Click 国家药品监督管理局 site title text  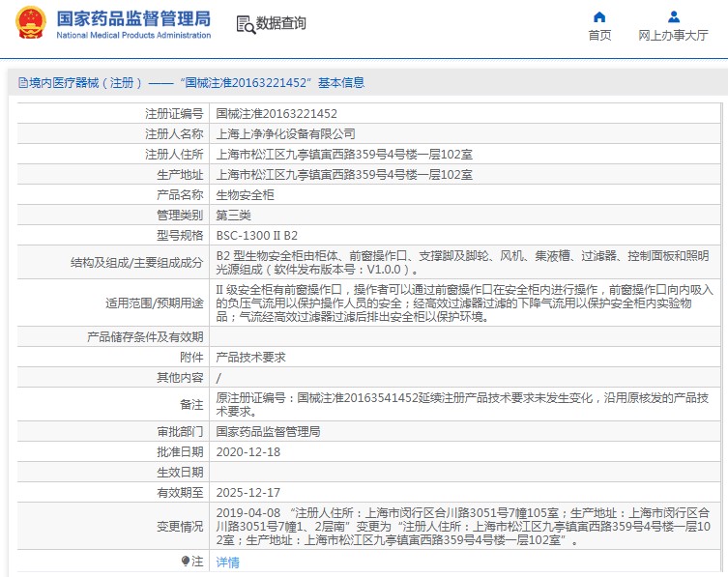click(x=132, y=18)
